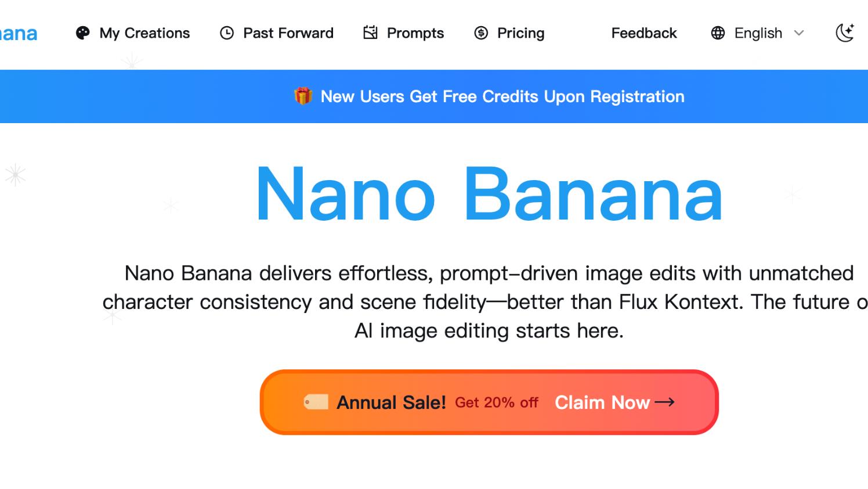Open the Feedback link

pos(644,33)
